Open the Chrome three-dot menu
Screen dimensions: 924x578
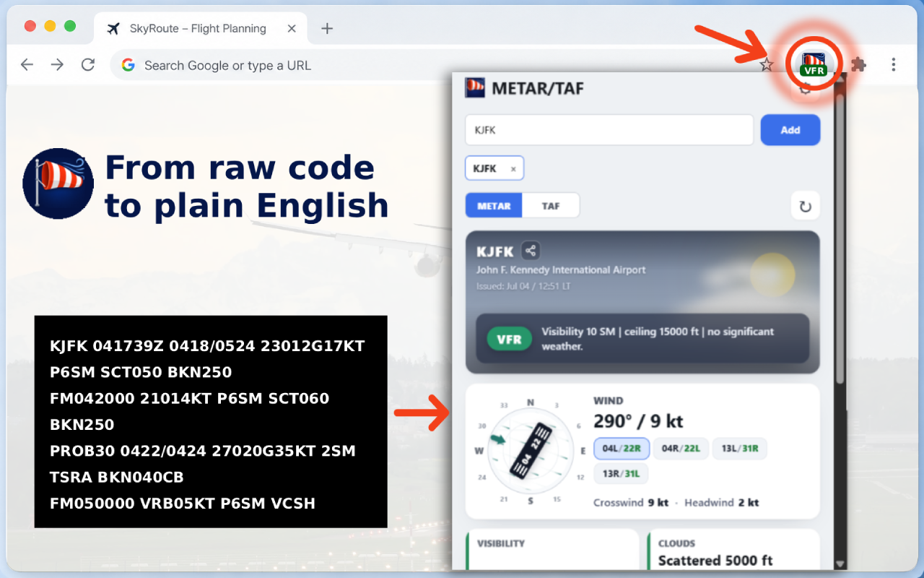click(894, 65)
